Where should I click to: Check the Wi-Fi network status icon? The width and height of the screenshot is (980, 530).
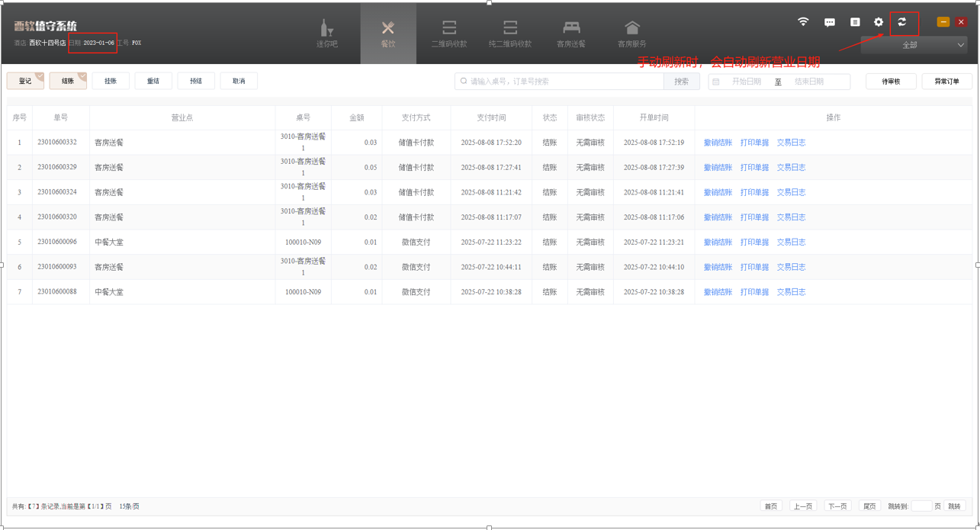(x=803, y=22)
